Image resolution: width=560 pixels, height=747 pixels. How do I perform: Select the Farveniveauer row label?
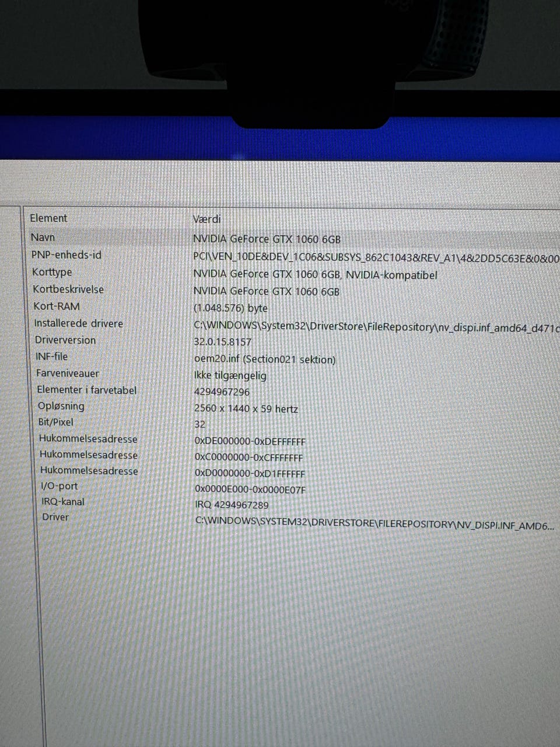[67, 373]
